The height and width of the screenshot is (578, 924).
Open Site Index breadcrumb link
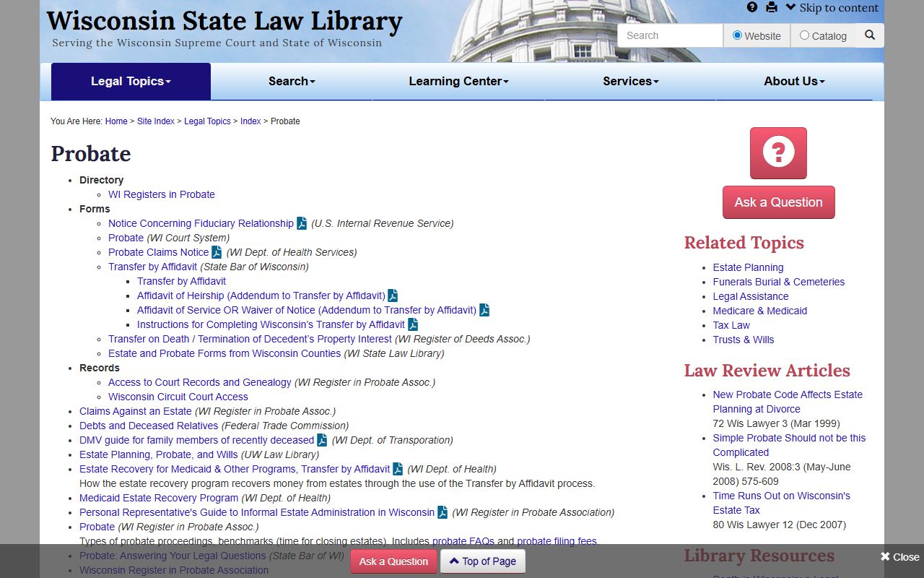[x=156, y=121]
